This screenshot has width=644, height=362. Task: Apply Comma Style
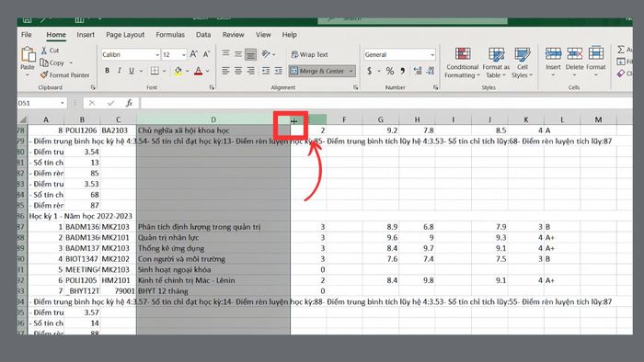(403, 71)
